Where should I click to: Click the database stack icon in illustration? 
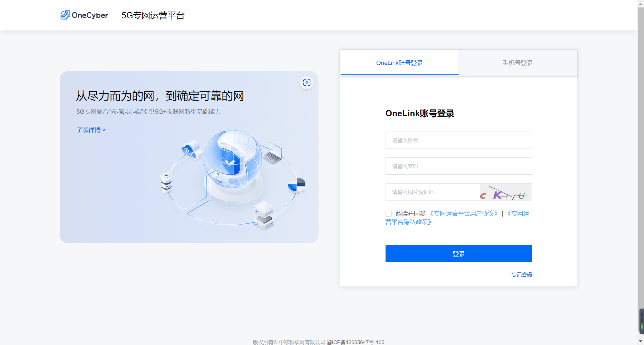pos(166,182)
